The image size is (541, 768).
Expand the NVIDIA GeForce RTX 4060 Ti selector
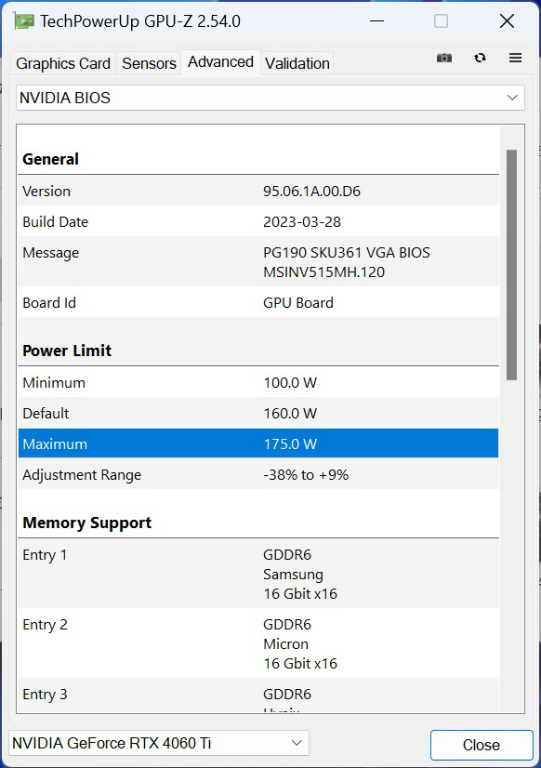pos(159,743)
